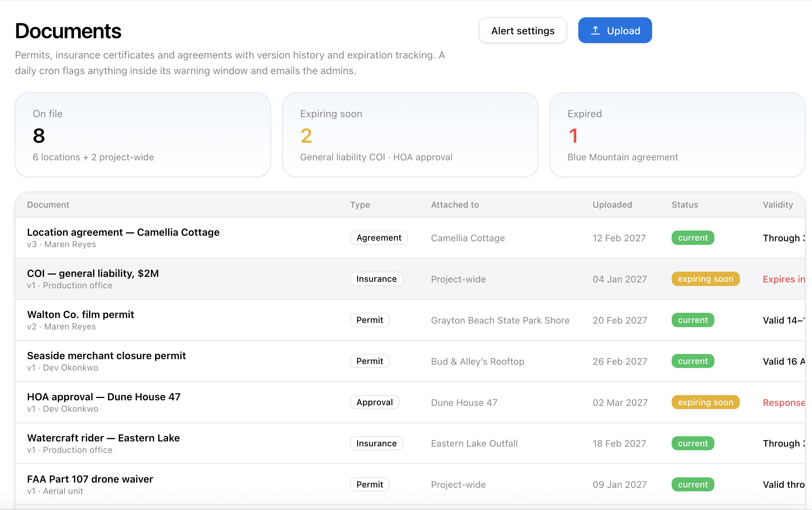Click Insurance tag in Watercraft rider row
This screenshot has width=812, height=510.
(376, 443)
